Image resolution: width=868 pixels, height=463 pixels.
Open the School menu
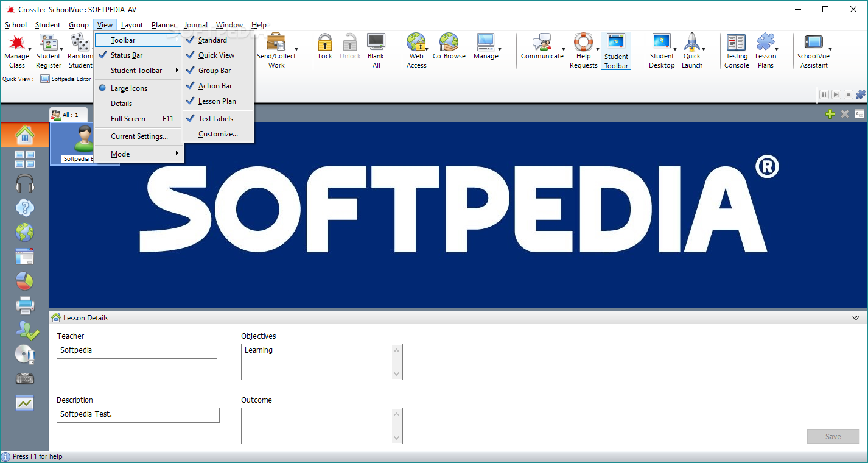click(x=16, y=25)
